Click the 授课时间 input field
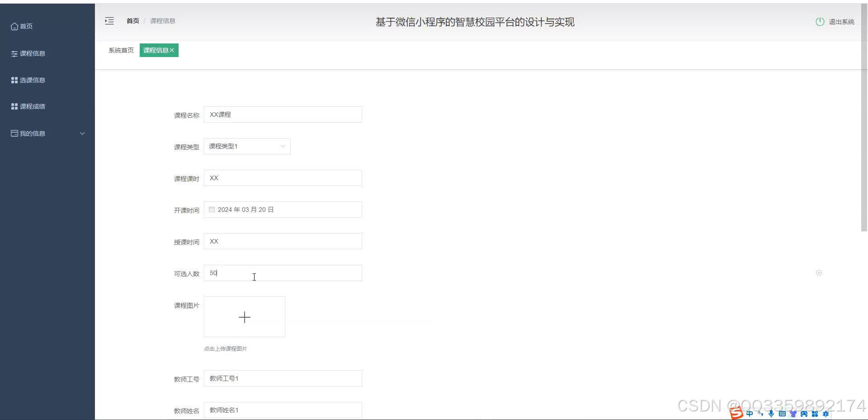This screenshot has width=868, height=420. click(283, 241)
